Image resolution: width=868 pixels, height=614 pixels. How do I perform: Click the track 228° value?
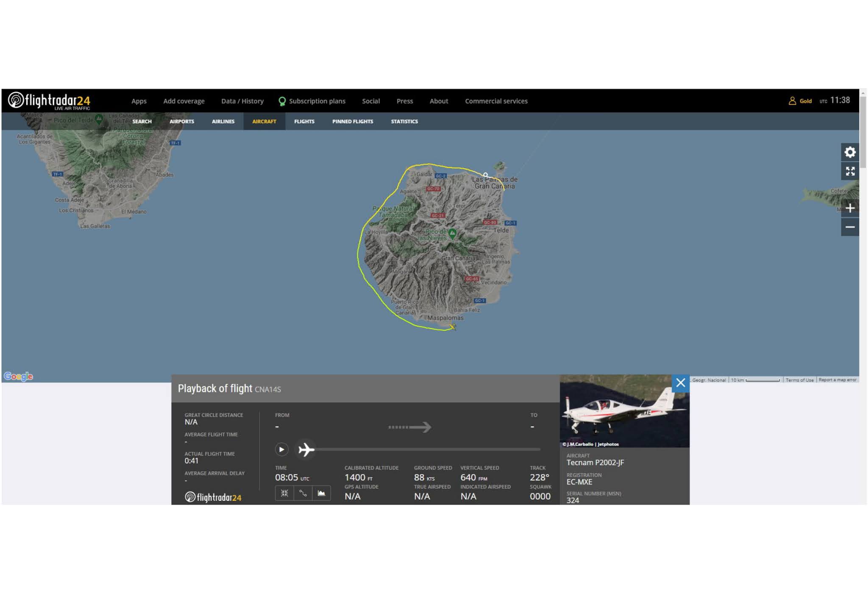click(539, 477)
